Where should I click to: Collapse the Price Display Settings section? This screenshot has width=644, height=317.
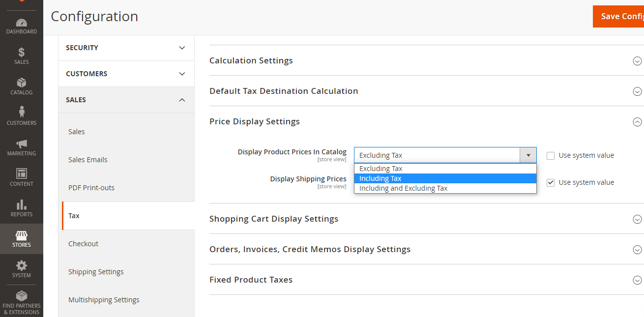637,122
